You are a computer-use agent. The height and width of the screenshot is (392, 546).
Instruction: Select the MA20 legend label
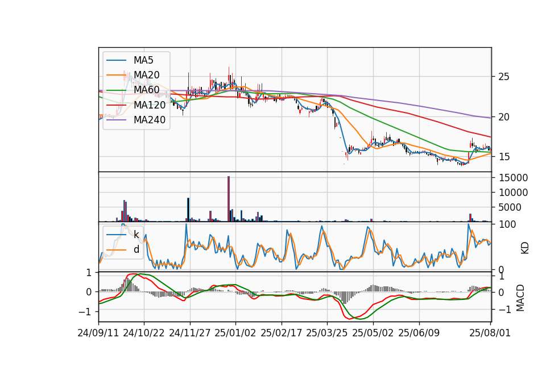pos(147,75)
